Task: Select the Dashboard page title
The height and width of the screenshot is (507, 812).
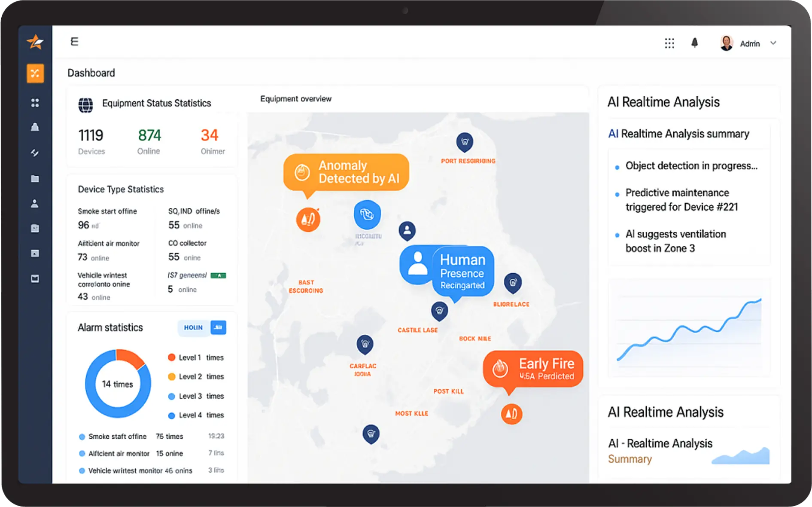Action: tap(91, 73)
